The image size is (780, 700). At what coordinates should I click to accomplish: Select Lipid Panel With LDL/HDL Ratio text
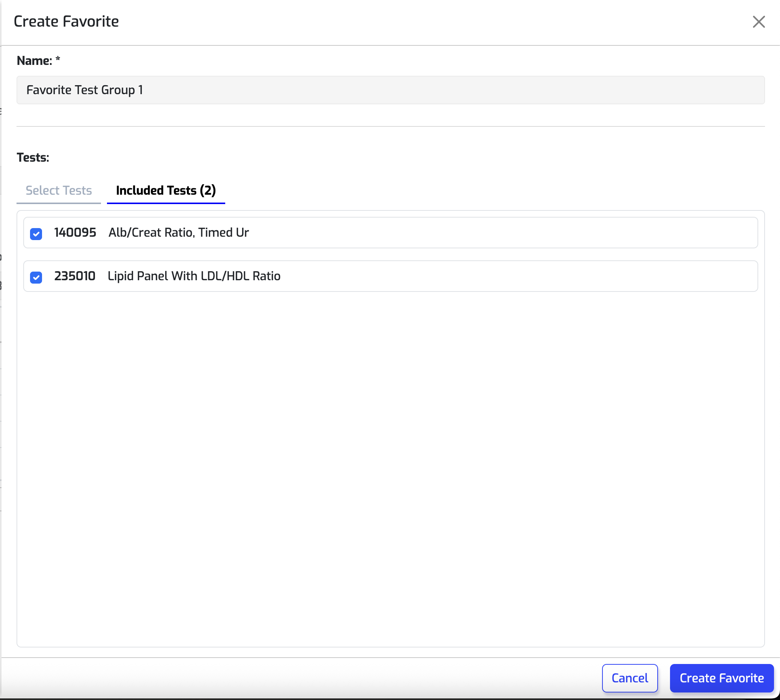pos(194,276)
